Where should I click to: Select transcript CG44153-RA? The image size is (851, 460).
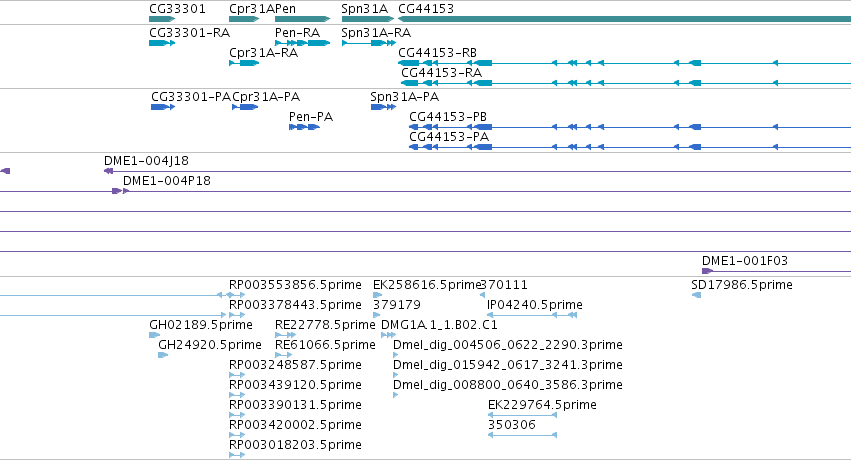(x=441, y=73)
